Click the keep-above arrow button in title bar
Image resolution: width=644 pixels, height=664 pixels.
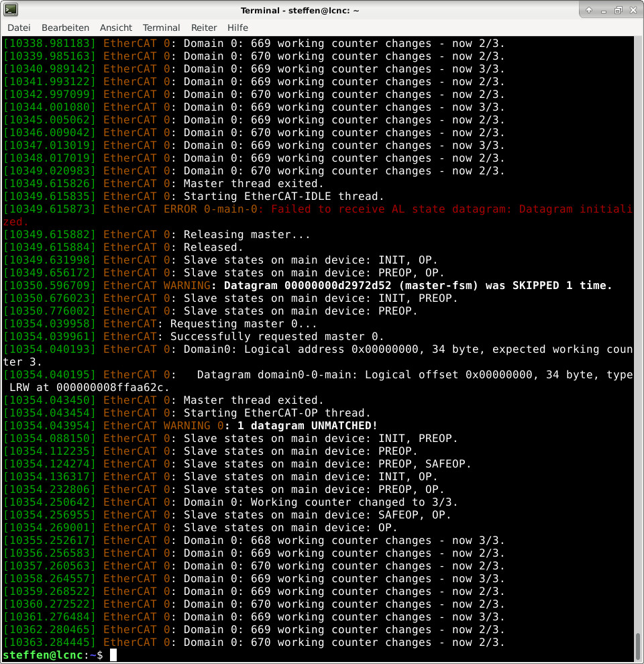pos(589,10)
